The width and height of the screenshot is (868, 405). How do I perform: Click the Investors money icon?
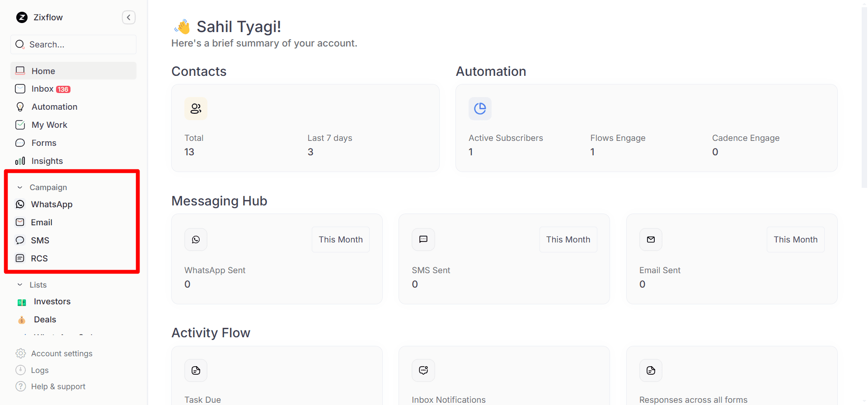(22, 303)
